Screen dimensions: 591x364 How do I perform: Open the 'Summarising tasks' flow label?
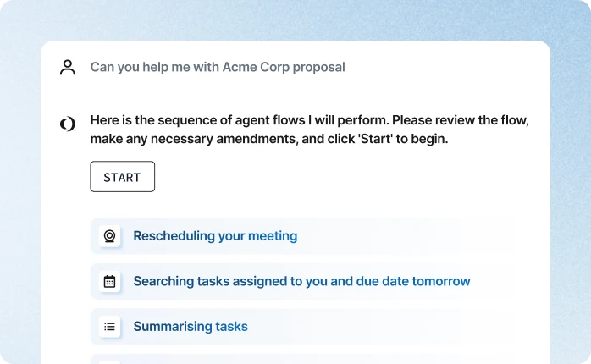(191, 326)
